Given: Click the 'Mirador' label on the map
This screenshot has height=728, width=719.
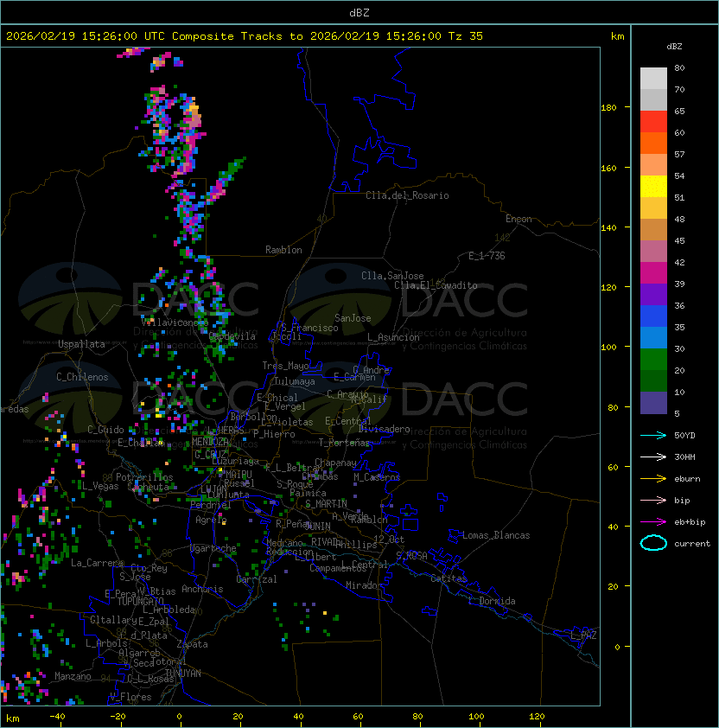Looking at the screenshot, I should [x=364, y=585].
